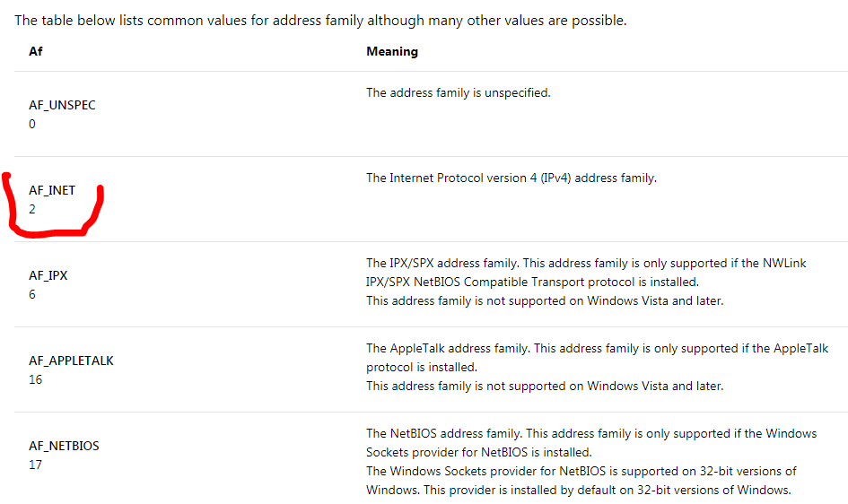
Task: Click the Windows Vista note in AF_IPX row
Action: pos(544,300)
